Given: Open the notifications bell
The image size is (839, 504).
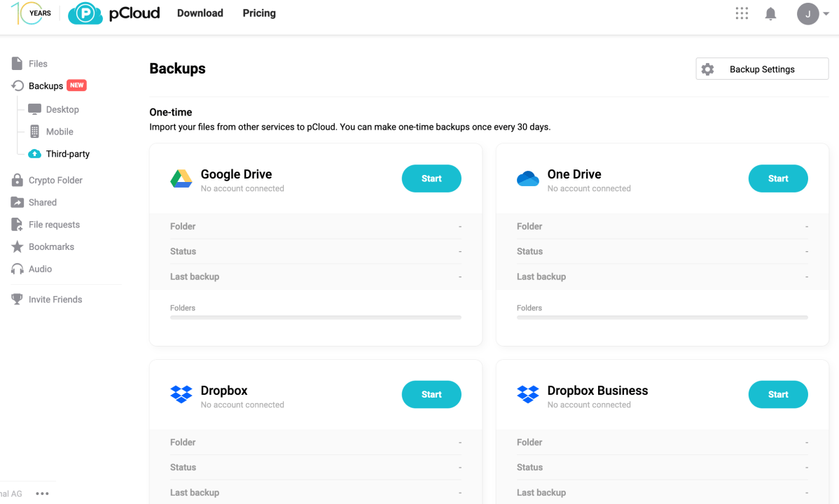Looking at the screenshot, I should coord(770,14).
